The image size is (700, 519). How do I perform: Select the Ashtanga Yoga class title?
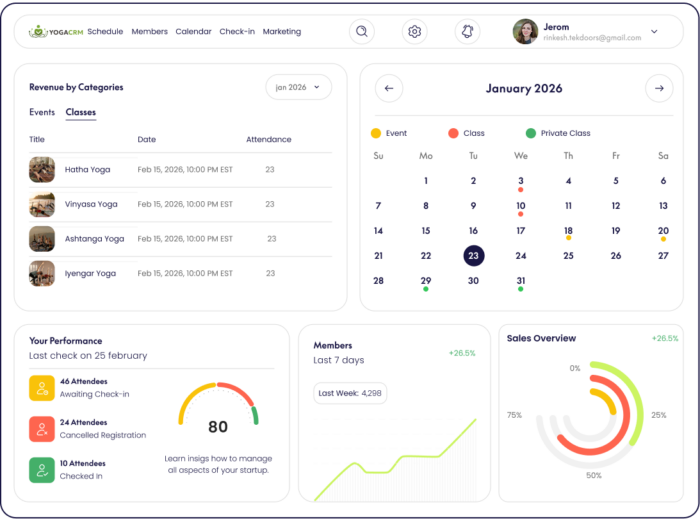pos(95,239)
